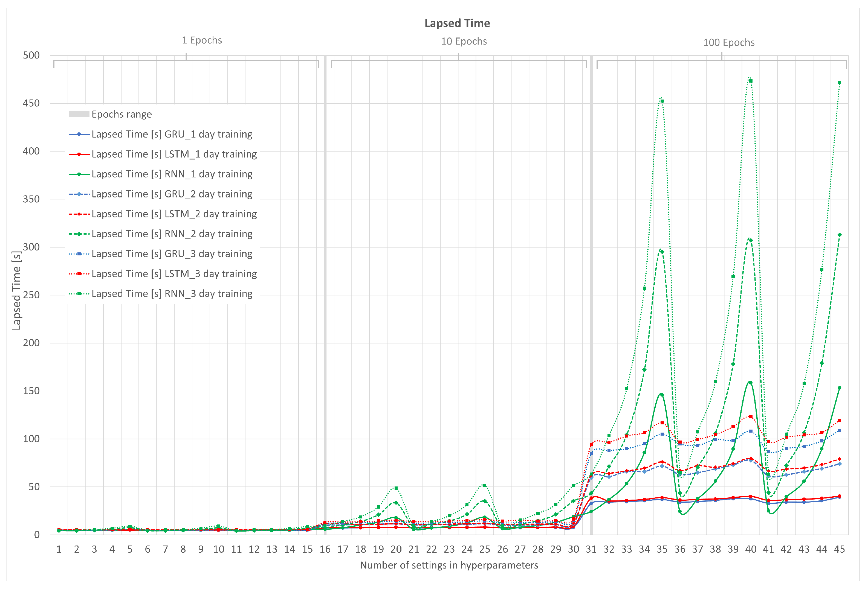Click the RNN_2 day endpoint at setting 45

[839, 235]
